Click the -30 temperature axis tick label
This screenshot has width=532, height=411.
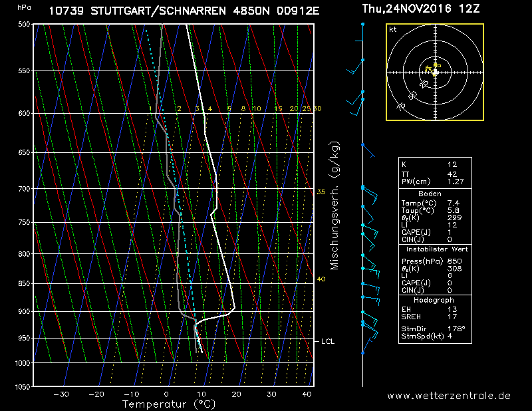click(61, 394)
